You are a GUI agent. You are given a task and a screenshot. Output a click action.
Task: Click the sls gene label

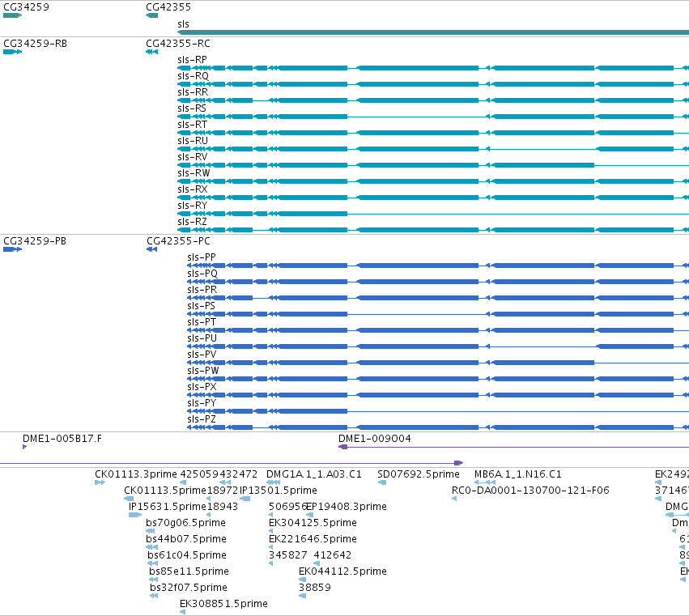click(183, 24)
